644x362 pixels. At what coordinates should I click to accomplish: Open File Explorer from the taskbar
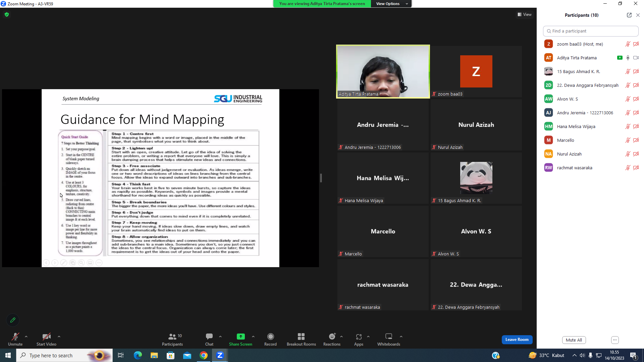(x=154, y=355)
